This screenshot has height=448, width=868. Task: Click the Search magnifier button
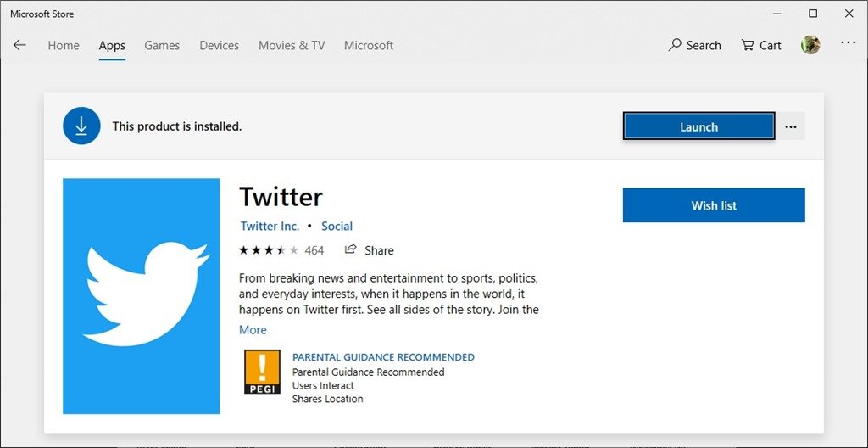coord(695,46)
